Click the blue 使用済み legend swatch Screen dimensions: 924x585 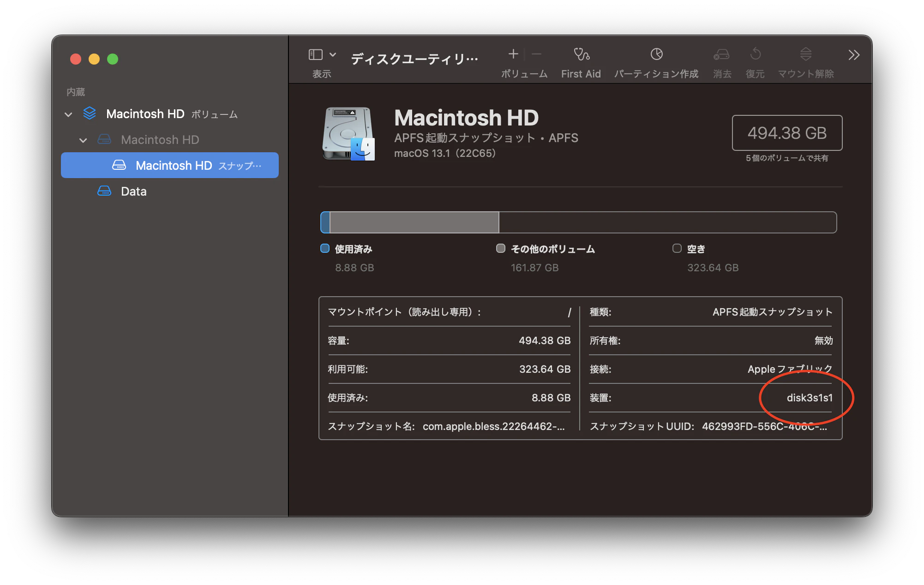point(325,248)
